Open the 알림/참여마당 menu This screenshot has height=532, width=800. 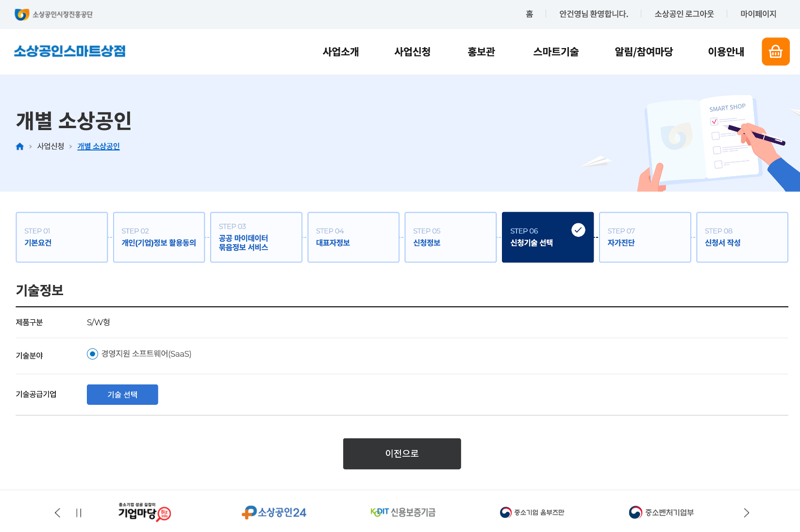coord(644,52)
